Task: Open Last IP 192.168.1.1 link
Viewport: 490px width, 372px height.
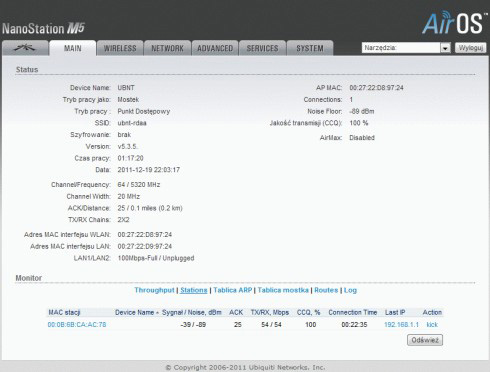Action: click(x=401, y=324)
